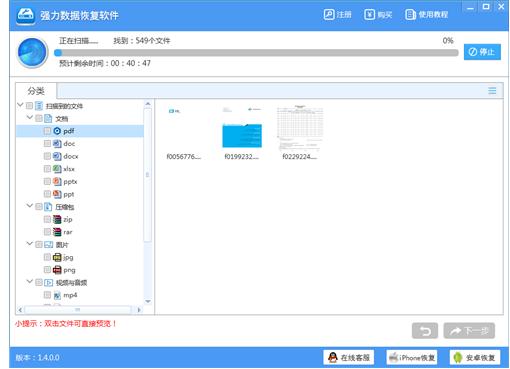Switch to the 分类 tab

(x=36, y=91)
